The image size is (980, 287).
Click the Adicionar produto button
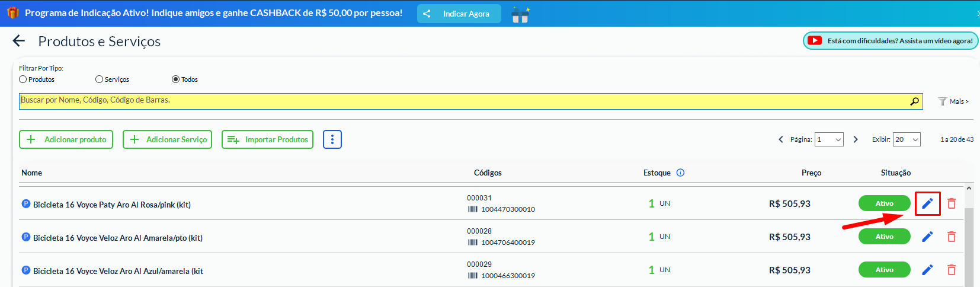point(66,139)
